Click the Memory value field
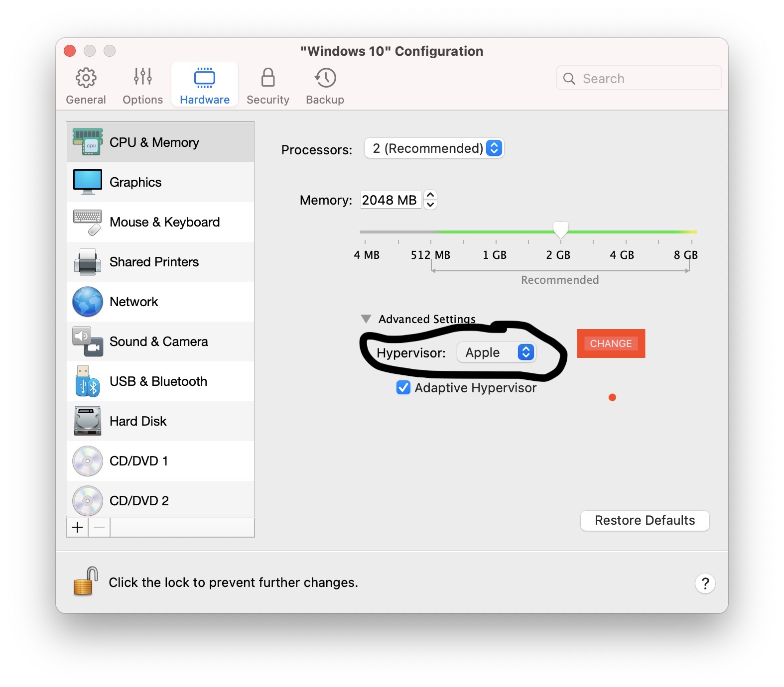The height and width of the screenshot is (687, 784). click(391, 200)
